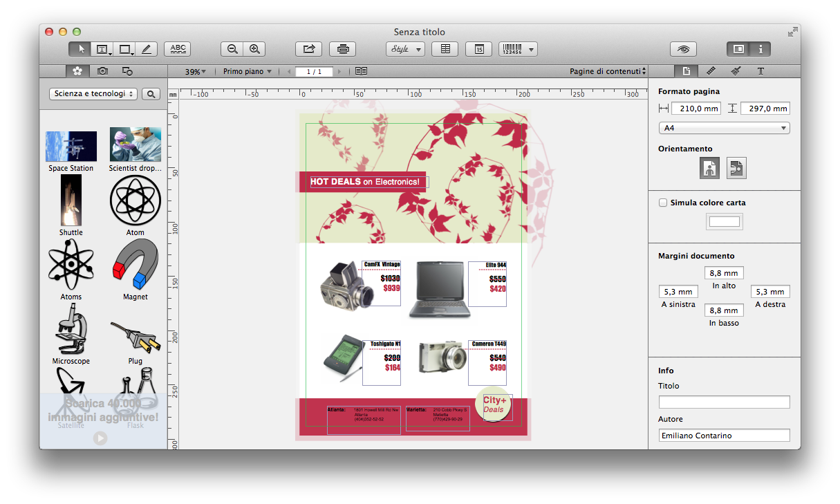Viewport: 840px width, 504px height.
Task: Click the printer icon
Action: 342,49
